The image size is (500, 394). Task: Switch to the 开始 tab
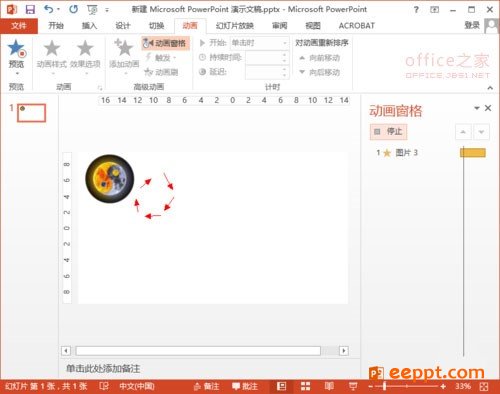click(56, 26)
